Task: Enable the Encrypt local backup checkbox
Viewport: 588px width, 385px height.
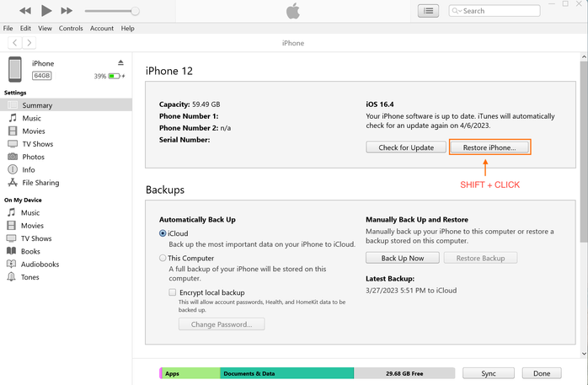Action: click(x=173, y=292)
